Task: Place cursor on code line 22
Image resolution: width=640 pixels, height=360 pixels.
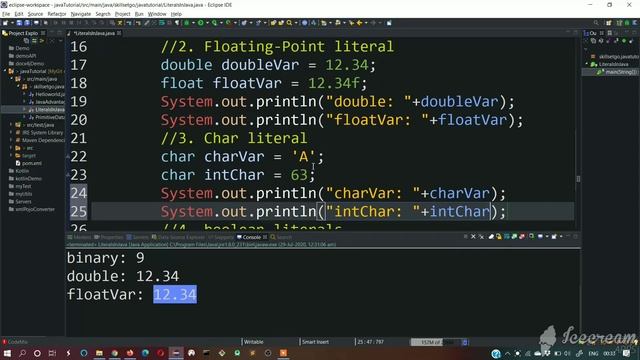Action: [242, 157]
